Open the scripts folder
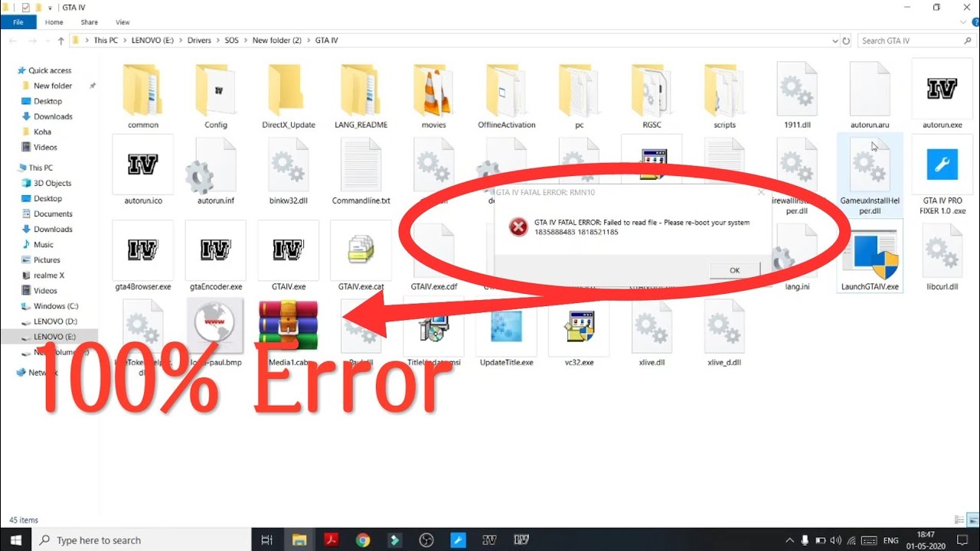Image resolution: width=980 pixels, height=551 pixels. pyautogui.click(x=724, y=96)
